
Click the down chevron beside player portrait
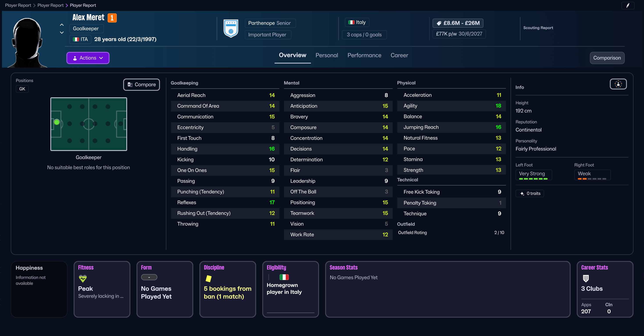pos(62,33)
